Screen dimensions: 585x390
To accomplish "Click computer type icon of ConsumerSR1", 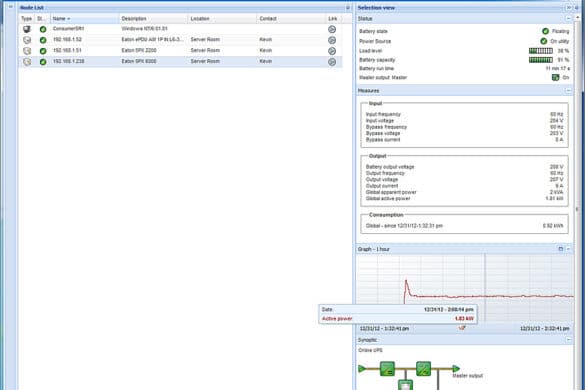I will (x=27, y=29).
